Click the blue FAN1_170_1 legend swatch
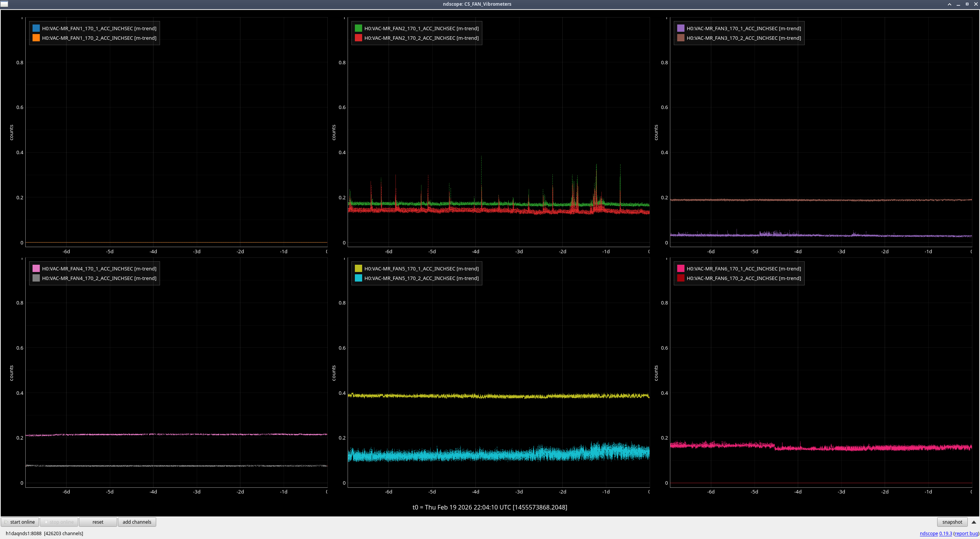980x539 pixels. click(36, 28)
